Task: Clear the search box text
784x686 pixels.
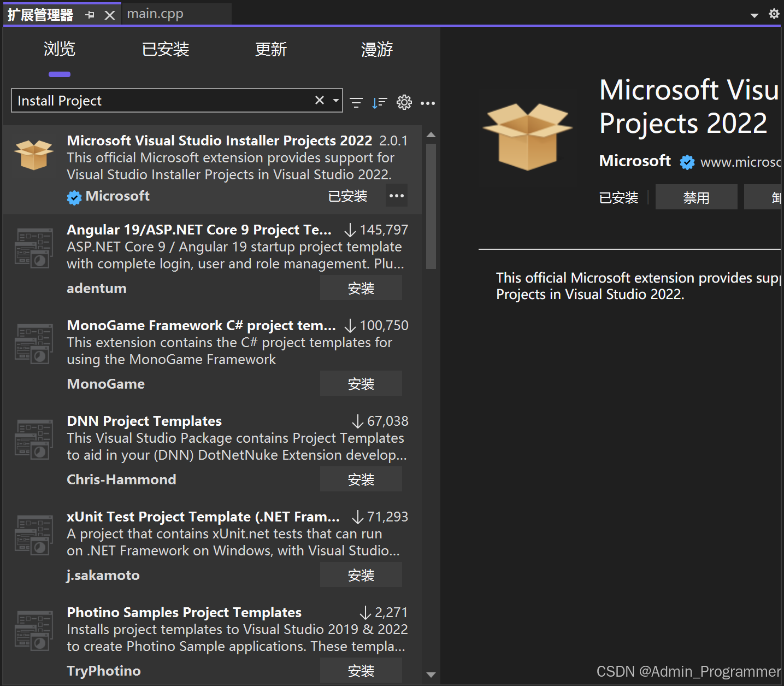Action: (x=320, y=100)
